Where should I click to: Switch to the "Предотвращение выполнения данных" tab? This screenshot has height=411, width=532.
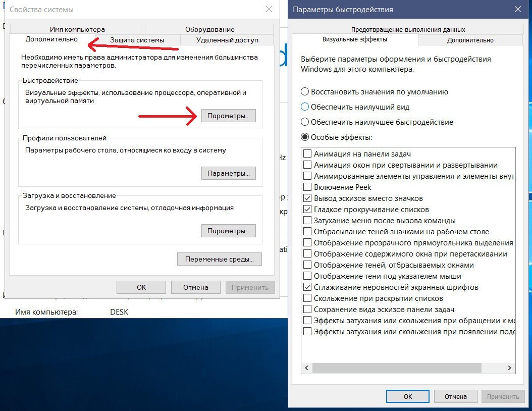[408, 29]
